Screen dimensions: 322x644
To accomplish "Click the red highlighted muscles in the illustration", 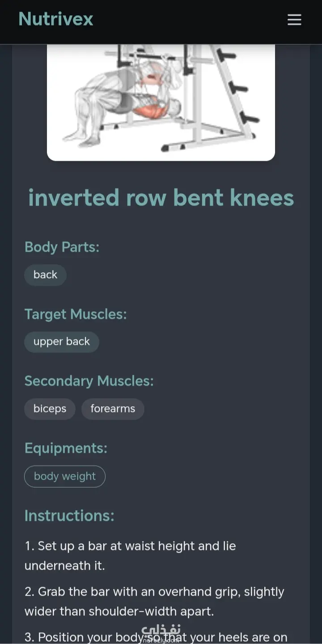I will [149, 109].
